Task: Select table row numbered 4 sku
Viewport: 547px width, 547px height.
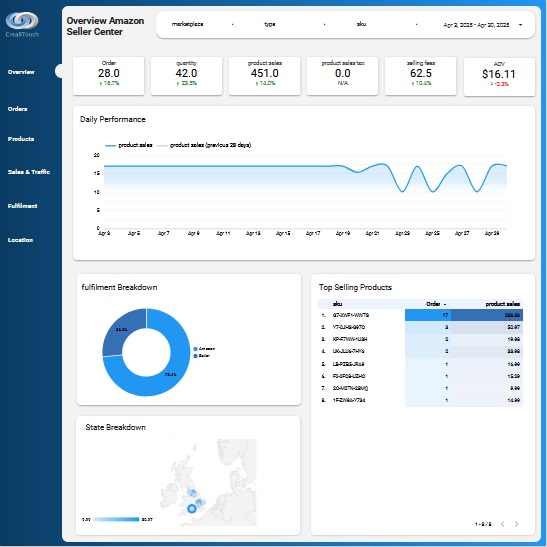Action: 348,351
